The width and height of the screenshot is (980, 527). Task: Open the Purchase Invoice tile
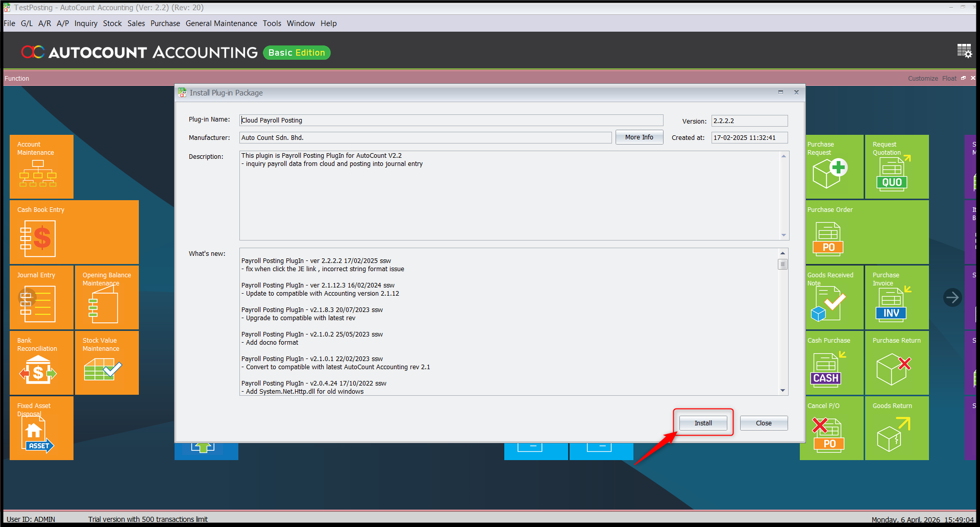click(x=897, y=297)
